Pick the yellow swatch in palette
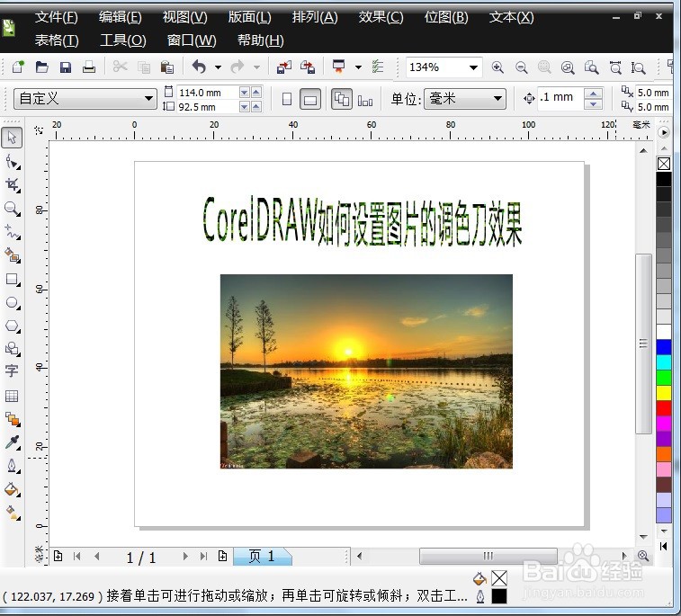Screen dimensions: 681x616 pos(663,393)
